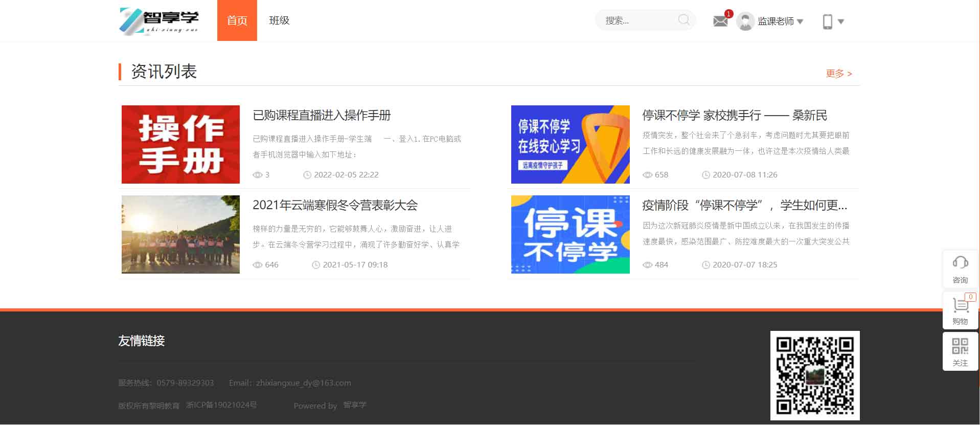Open article 已购课程直播进入操作手册
Viewport: 980px width, 425px height.
tap(322, 116)
